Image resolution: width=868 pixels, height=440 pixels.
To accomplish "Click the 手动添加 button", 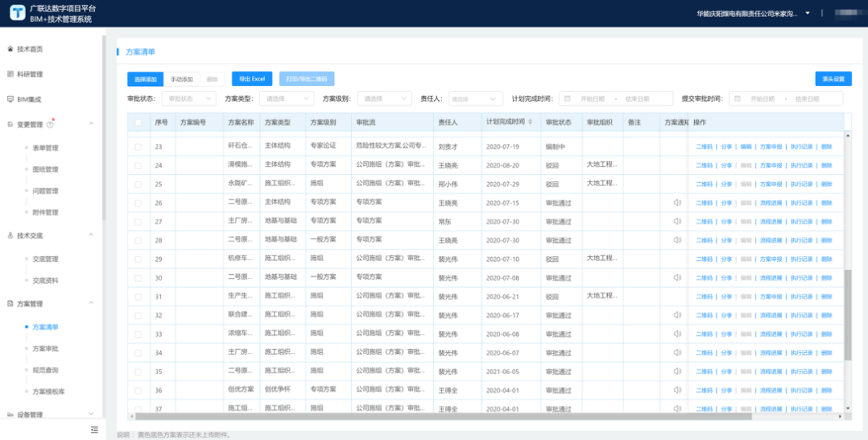I will (181, 79).
